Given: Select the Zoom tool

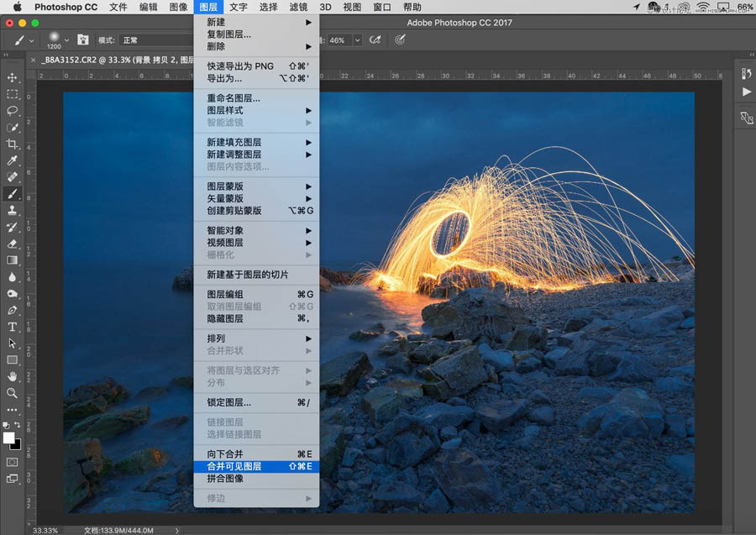Looking at the screenshot, I should pyautogui.click(x=13, y=394).
